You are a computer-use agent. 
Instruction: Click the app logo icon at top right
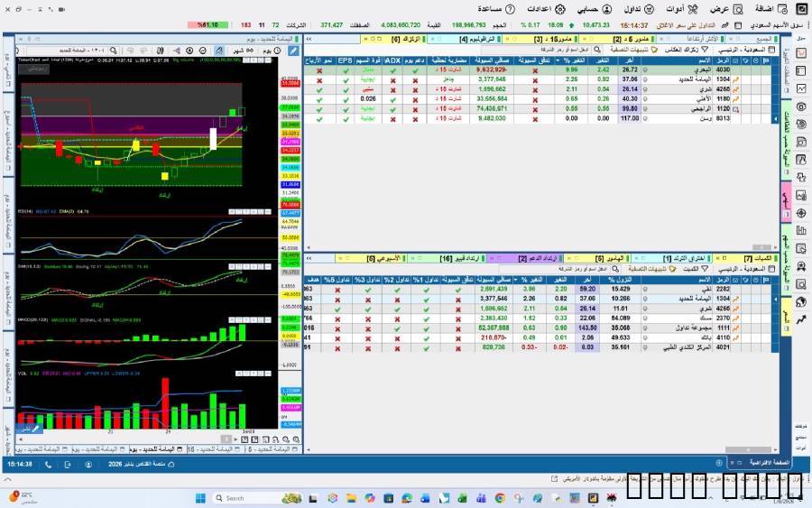(802, 8)
